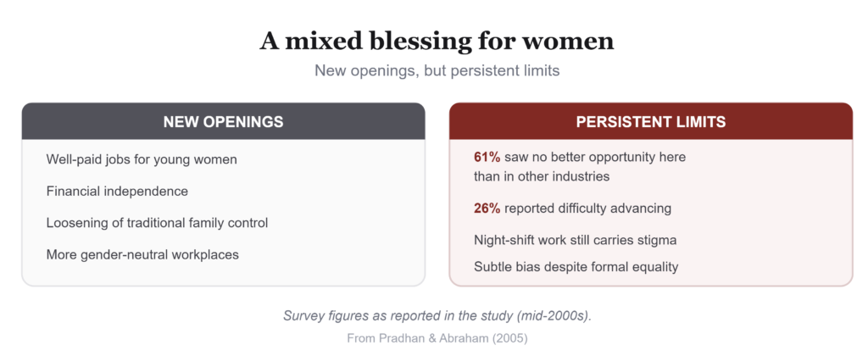Click 'Night-shift work still carries stigma' item
Screen dimensions: 868x362
576,241
